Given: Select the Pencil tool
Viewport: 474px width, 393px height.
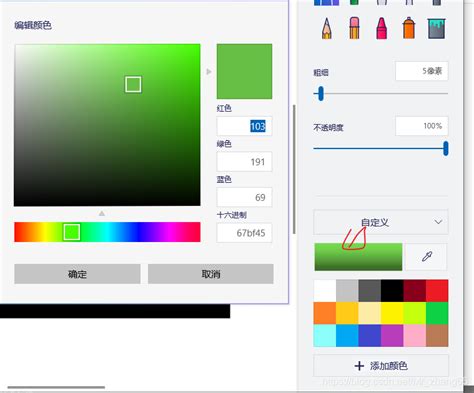Looking at the screenshot, I should click(x=327, y=28).
